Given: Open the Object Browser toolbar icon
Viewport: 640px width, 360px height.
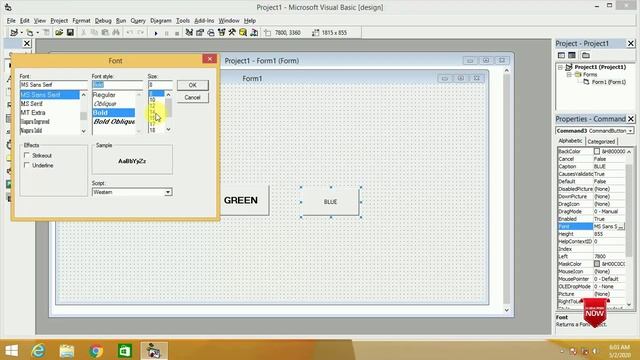Looking at the screenshot, I should click(x=222, y=32).
